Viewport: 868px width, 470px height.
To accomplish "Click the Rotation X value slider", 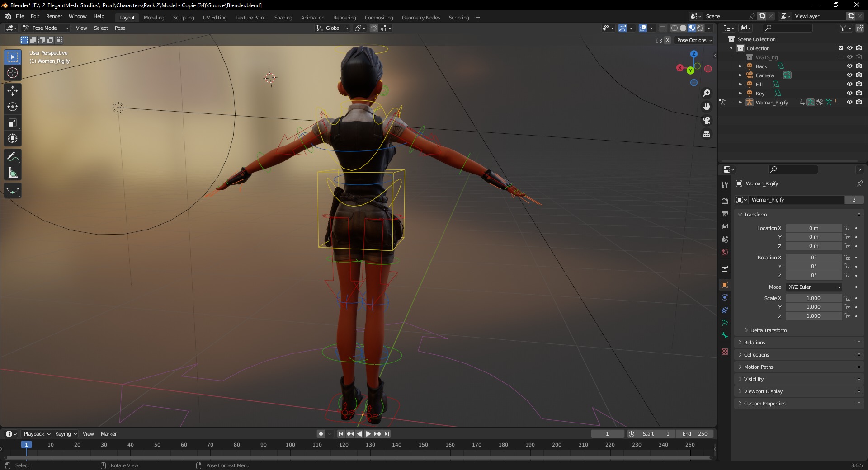I will pos(813,258).
